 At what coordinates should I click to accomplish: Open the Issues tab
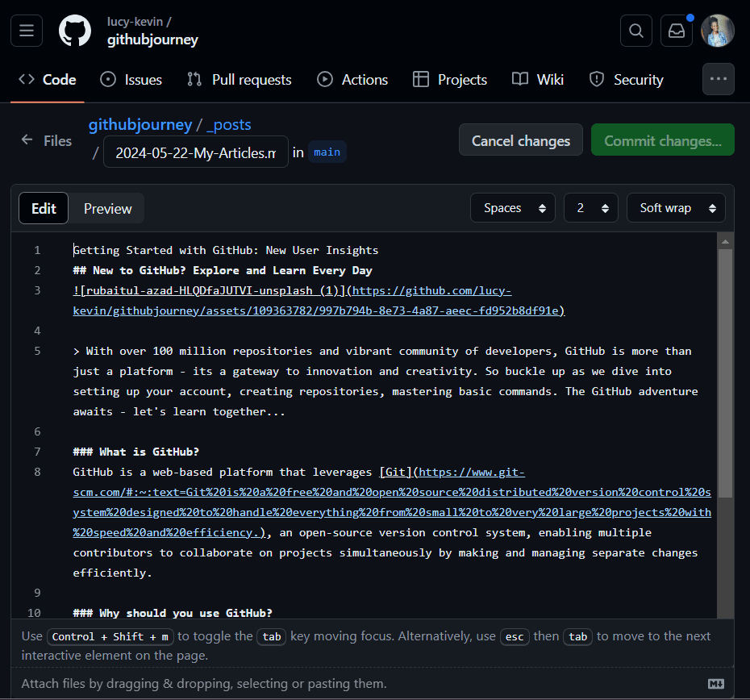point(131,79)
